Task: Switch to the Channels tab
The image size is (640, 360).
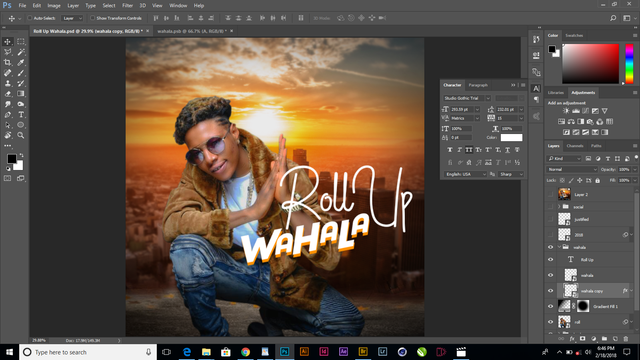Action: (x=575, y=146)
